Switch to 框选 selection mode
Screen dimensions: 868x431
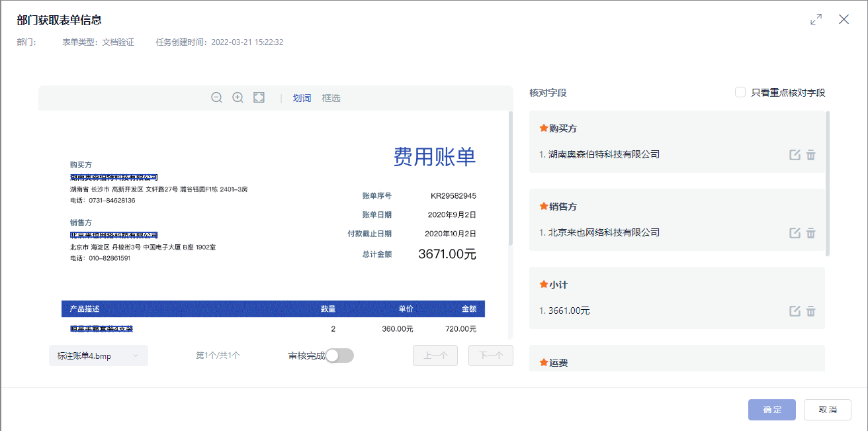tap(331, 98)
